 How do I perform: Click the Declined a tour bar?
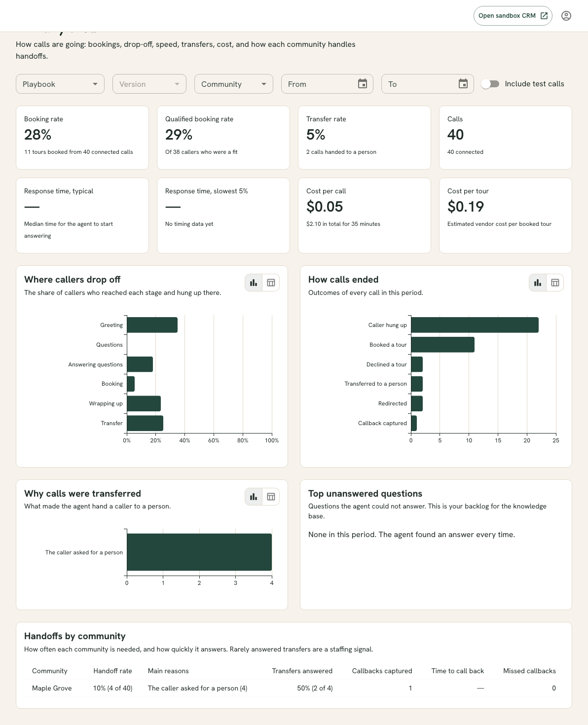[x=417, y=364]
